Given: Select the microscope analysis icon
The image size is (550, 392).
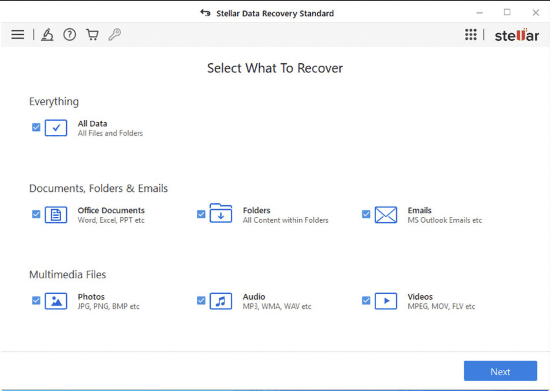Looking at the screenshot, I should [x=47, y=35].
